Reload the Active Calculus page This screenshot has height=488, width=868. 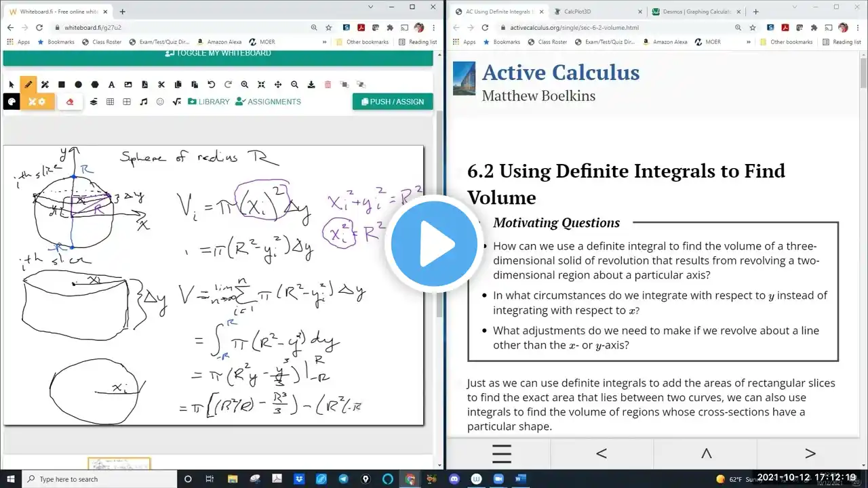485,28
